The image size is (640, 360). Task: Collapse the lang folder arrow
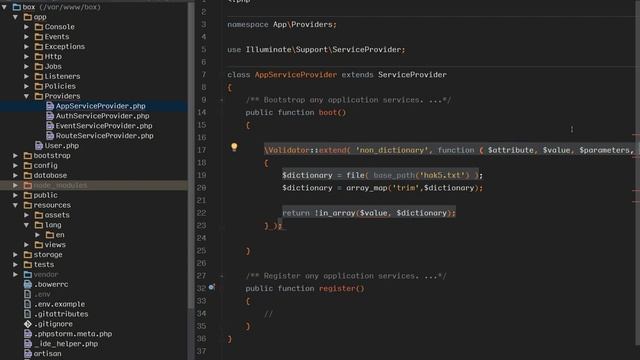tap(27, 225)
